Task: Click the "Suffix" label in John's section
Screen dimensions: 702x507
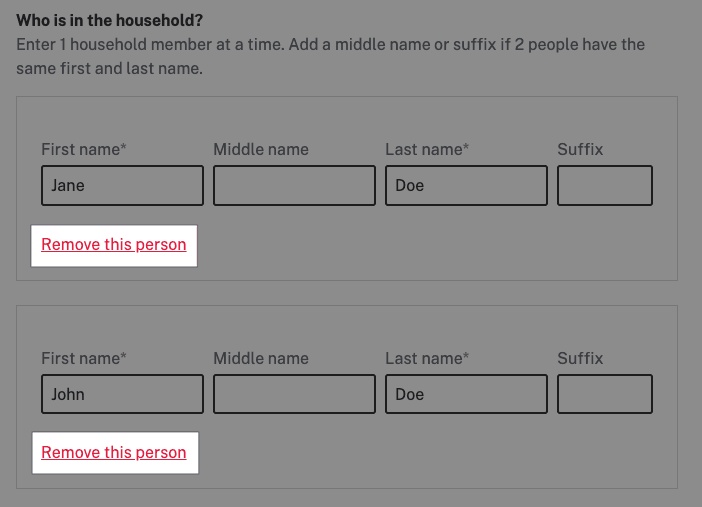Action: (580, 358)
